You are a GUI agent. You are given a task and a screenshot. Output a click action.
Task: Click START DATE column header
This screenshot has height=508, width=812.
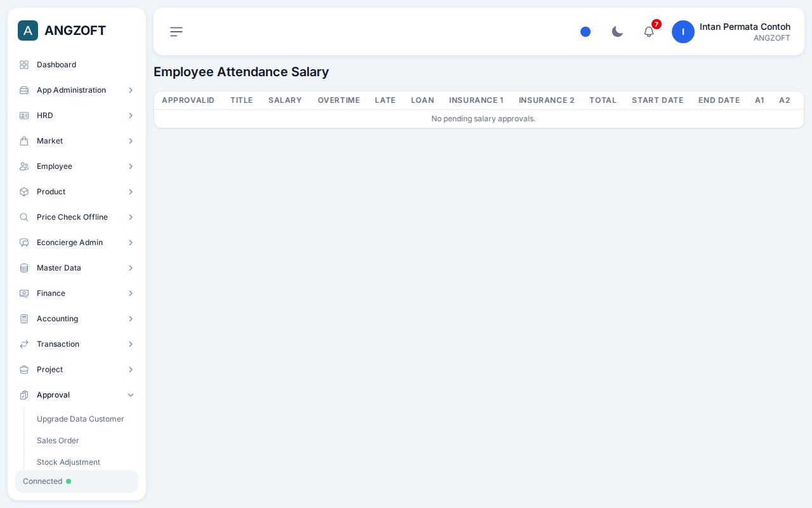[657, 100]
